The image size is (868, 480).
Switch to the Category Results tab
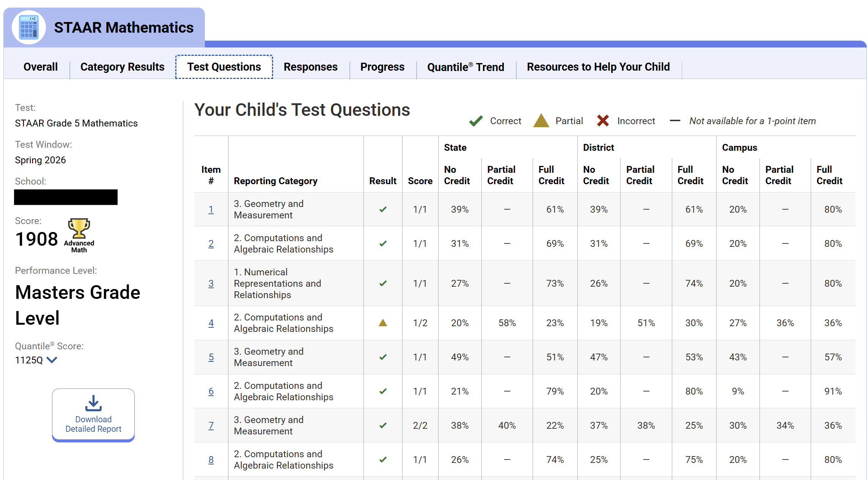(x=122, y=67)
